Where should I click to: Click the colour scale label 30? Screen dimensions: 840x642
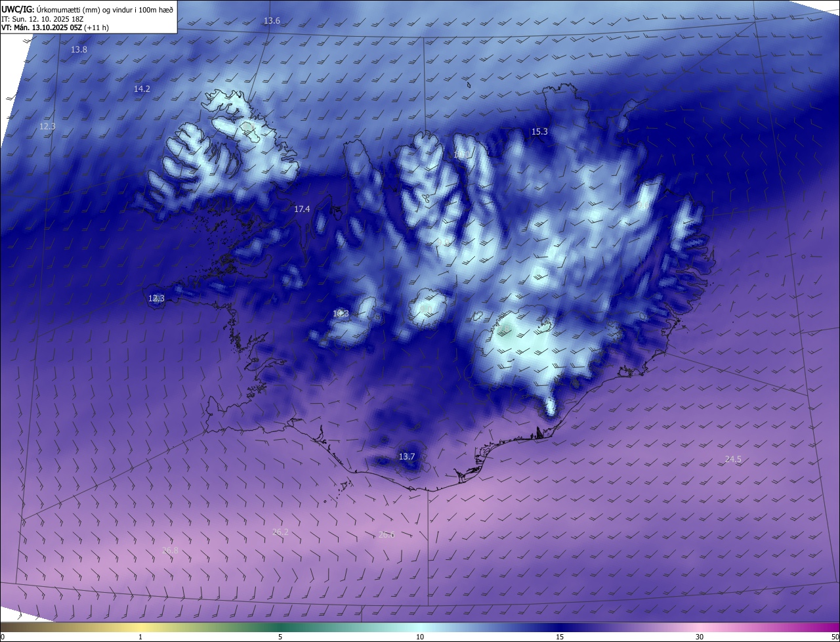(x=700, y=637)
